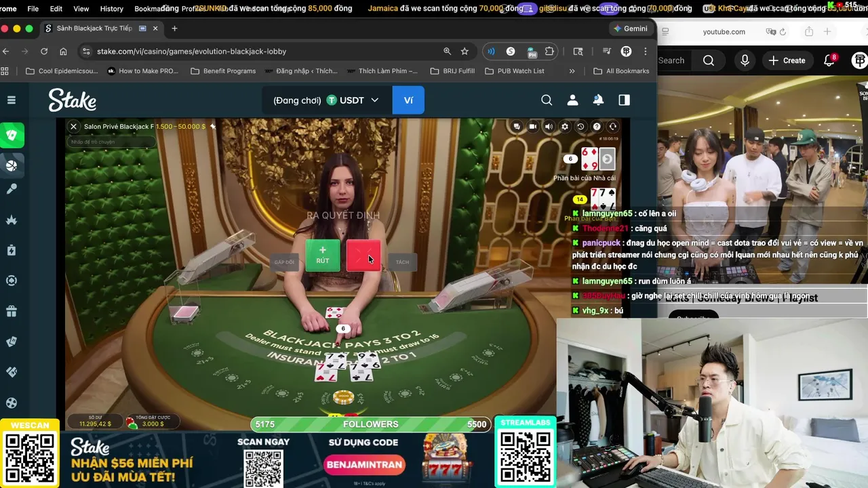Viewport: 868px width, 488px height.
Task: Open the YouTube notifications bell
Action: [829, 60]
